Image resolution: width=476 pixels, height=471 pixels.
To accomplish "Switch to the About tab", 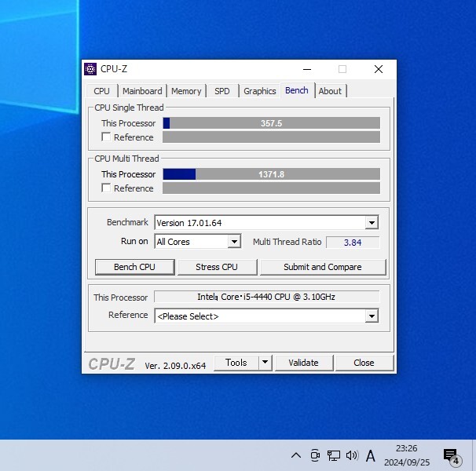I will point(330,91).
